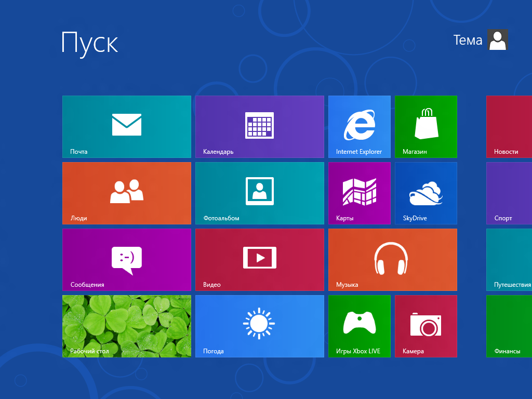
Task: Switch to desktop via Рабочий стол tile
Action: point(127,326)
